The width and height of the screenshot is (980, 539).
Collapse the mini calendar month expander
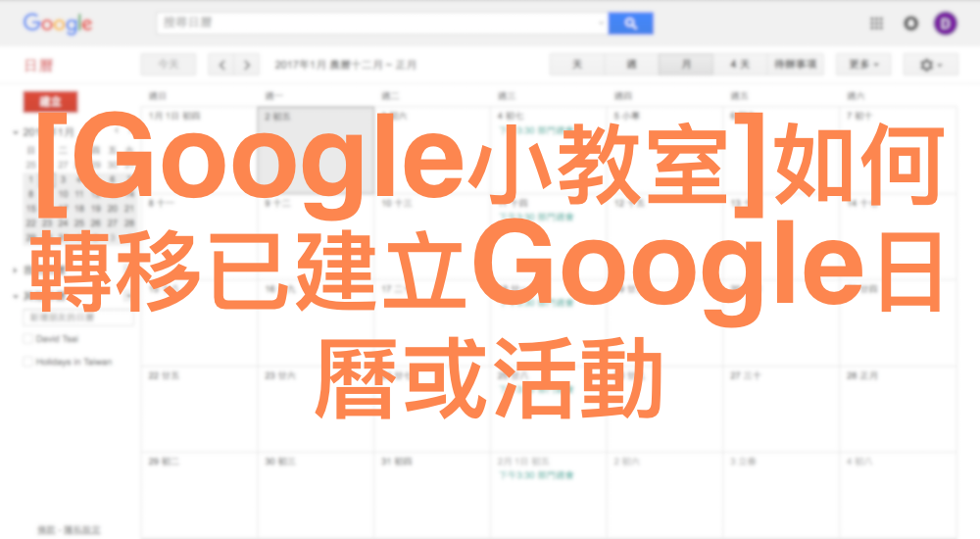pos(15,132)
